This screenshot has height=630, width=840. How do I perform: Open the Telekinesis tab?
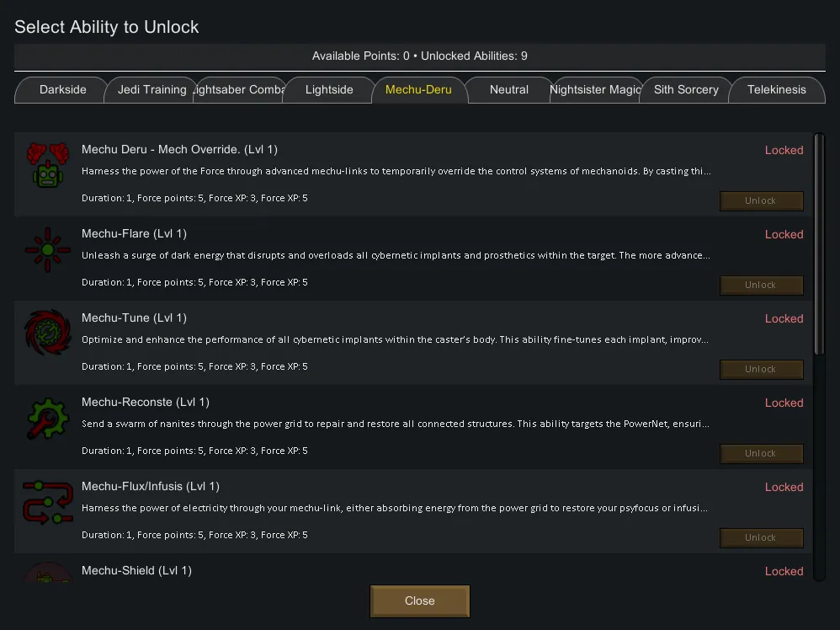[776, 90]
